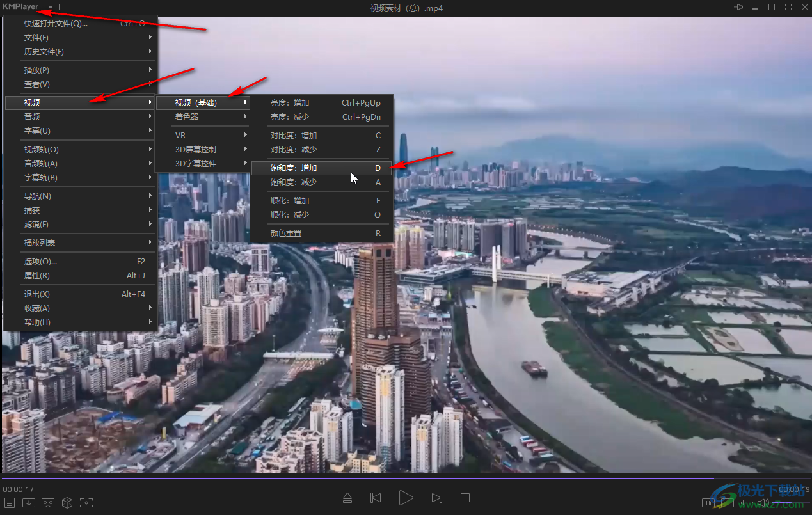Click the 视频素材（总）.mp4 title text
812x515 pixels.
(x=406, y=8)
